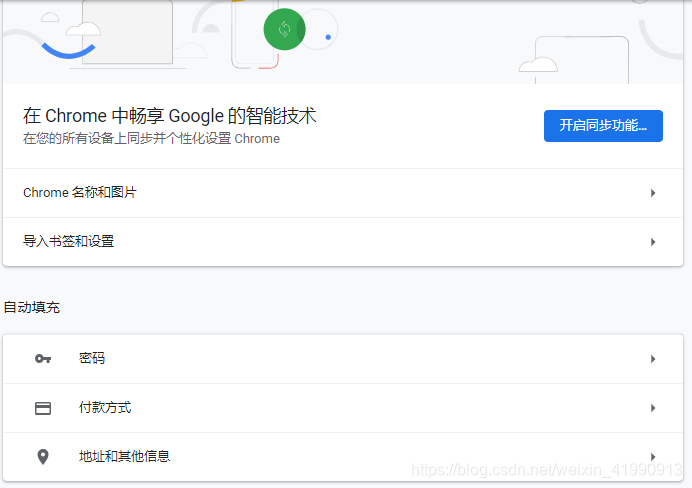The image size is (692, 488).
Task: Open 地址和其他信息 settings row
Action: pyautogui.click(x=343, y=457)
